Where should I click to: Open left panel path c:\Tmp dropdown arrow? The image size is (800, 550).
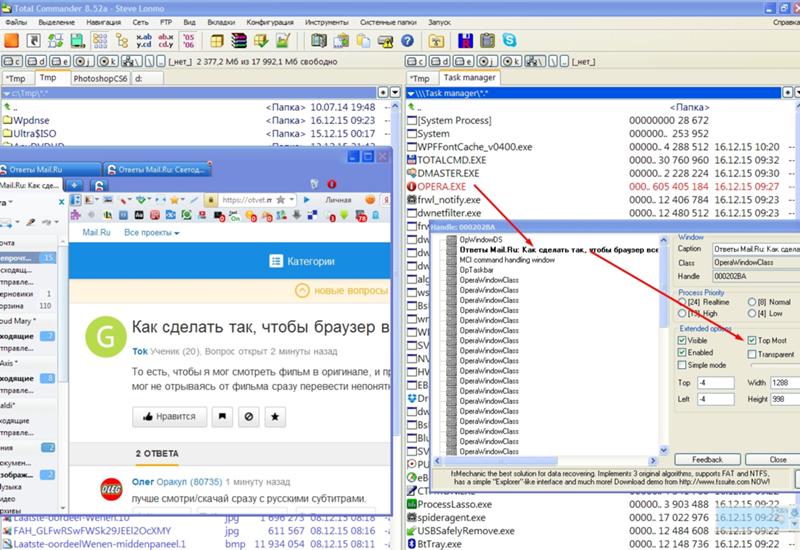[x=6, y=94]
